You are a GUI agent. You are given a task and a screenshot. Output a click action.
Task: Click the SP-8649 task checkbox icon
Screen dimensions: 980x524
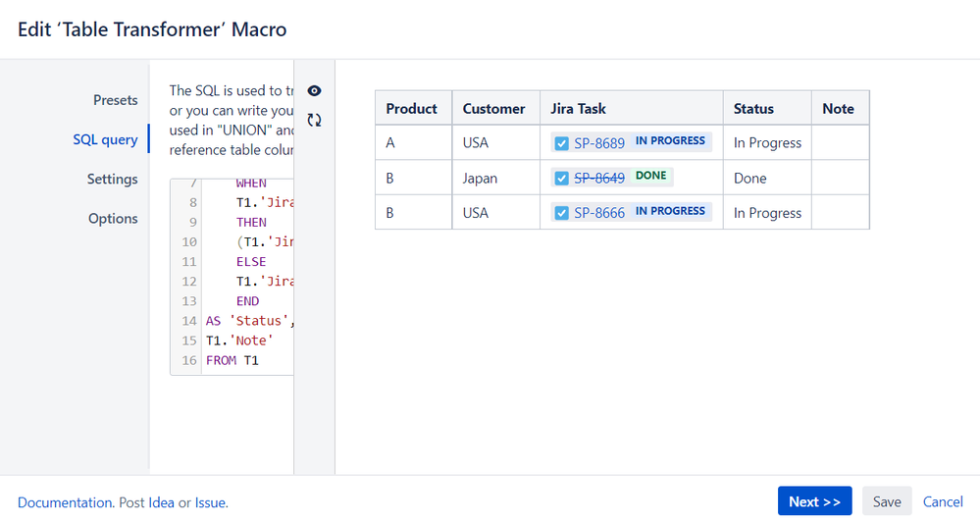pyautogui.click(x=562, y=179)
